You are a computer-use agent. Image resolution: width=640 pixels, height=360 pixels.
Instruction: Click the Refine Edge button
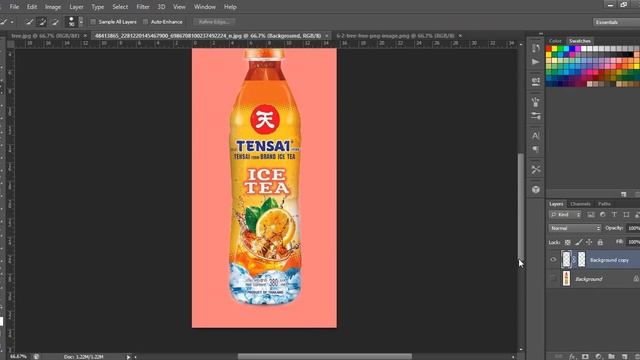click(x=214, y=22)
